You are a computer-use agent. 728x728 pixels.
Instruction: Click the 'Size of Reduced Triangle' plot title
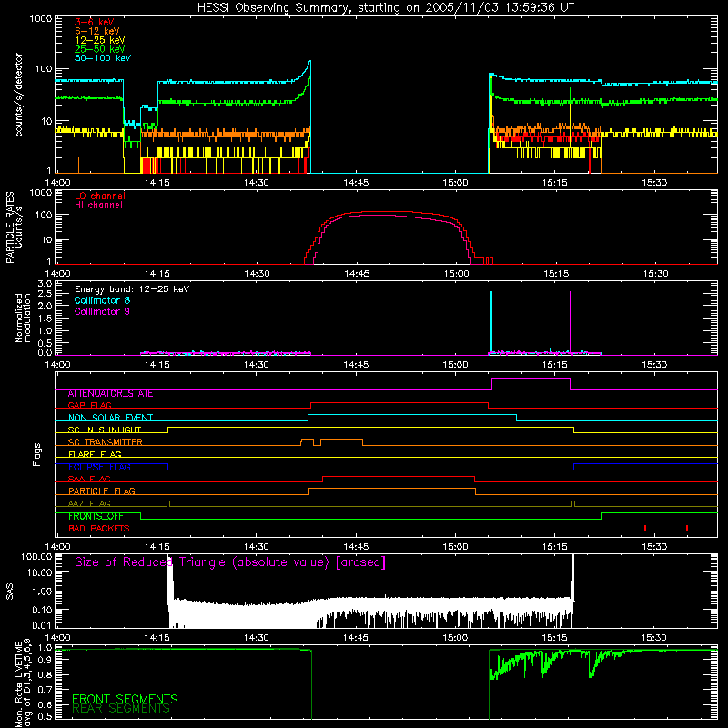click(x=230, y=562)
